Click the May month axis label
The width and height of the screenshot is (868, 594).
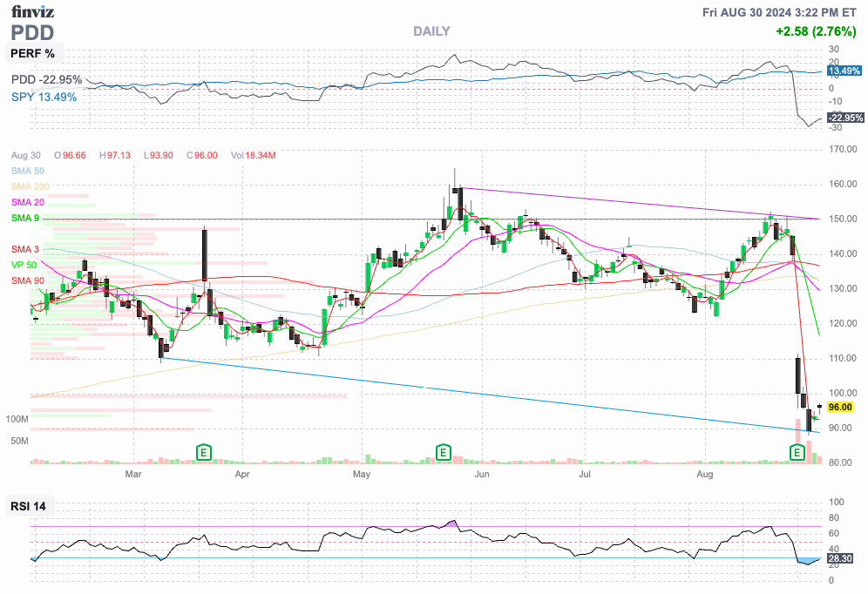pyautogui.click(x=362, y=474)
